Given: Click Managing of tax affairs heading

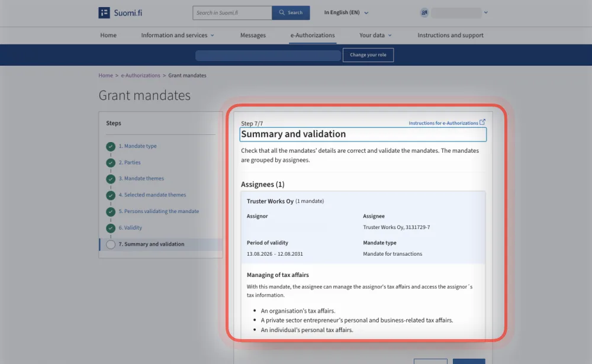Looking at the screenshot, I should coord(278,275).
